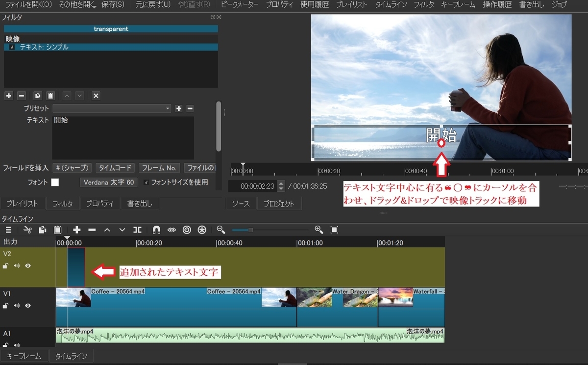Toggle フォントサイズを使用 checkbox
Screen dimensions: 588x365
pos(146,182)
